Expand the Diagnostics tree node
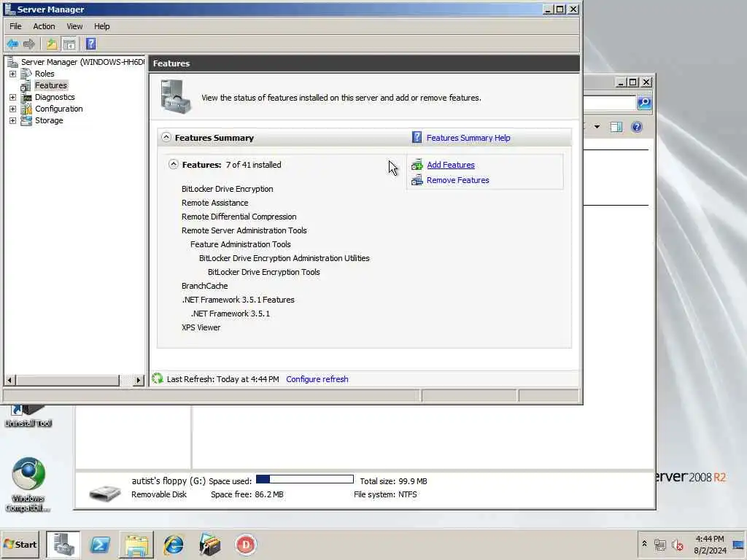This screenshot has width=747, height=560. (x=13, y=97)
